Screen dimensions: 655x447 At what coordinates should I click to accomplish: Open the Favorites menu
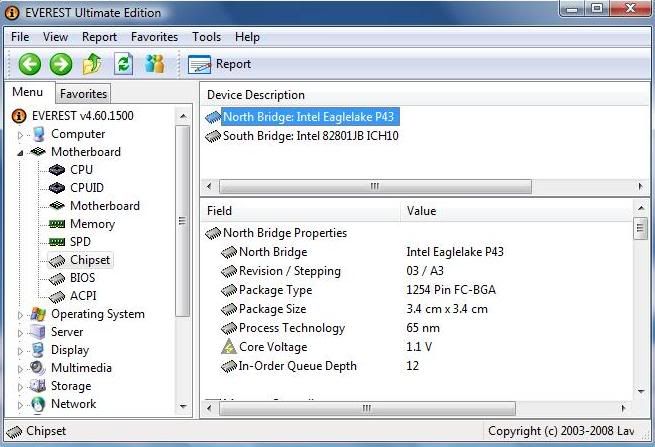154,37
